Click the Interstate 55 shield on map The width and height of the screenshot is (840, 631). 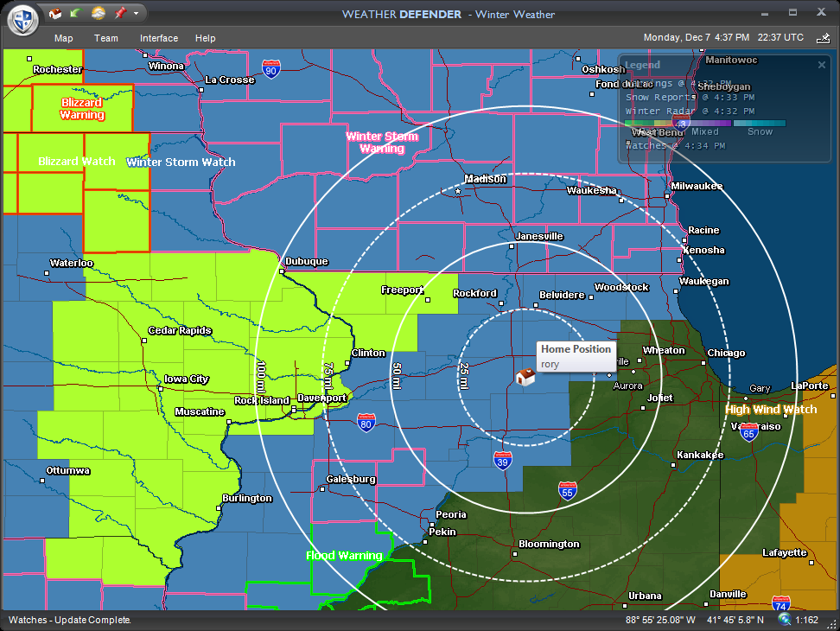[x=567, y=491]
